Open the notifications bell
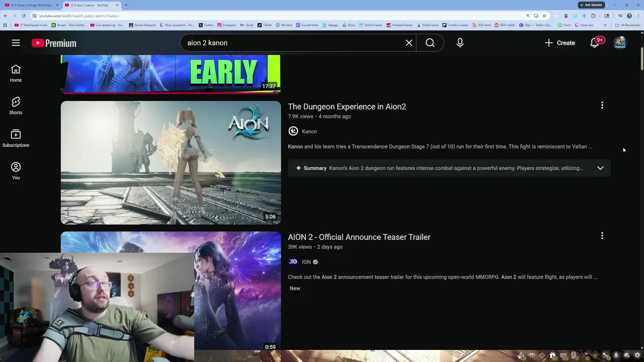Viewport: 644px width, 362px height. click(x=595, y=43)
